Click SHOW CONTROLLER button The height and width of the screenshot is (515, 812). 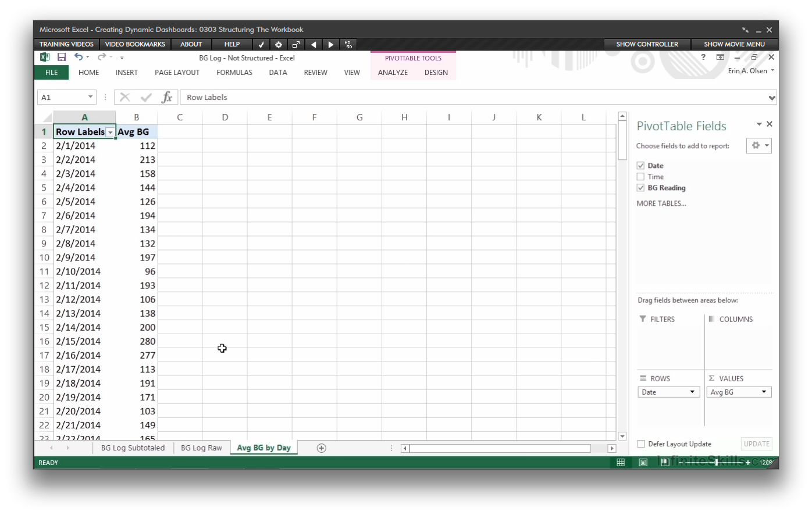[x=647, y=44]
